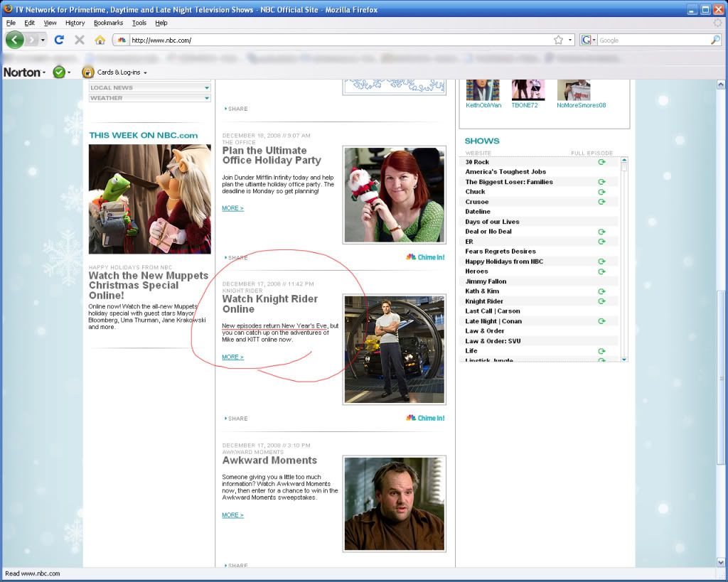Viewport: 728px width, 582px height.
Task: Click the Forward navigation arrow
Action: point(31,40)
